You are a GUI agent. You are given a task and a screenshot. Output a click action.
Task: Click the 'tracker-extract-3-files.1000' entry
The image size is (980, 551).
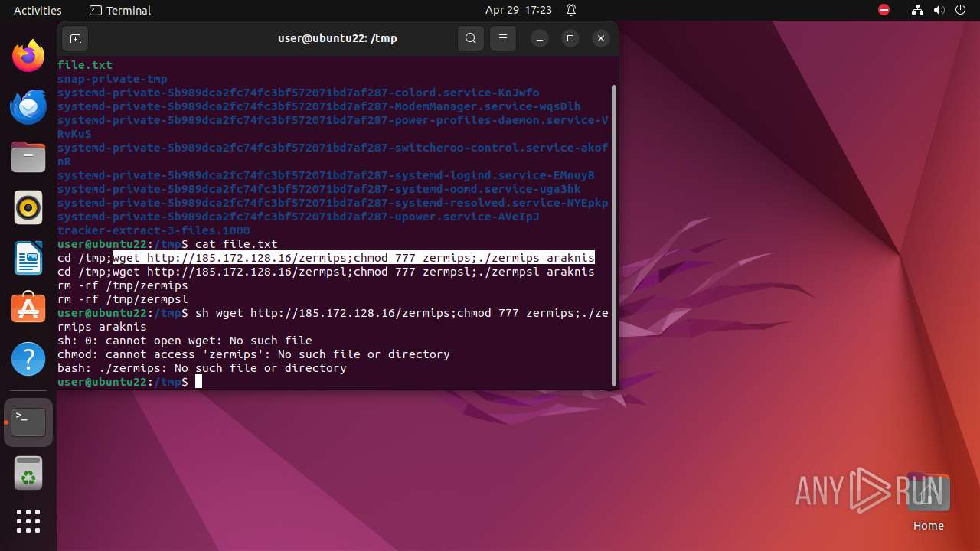click(154, 230)
